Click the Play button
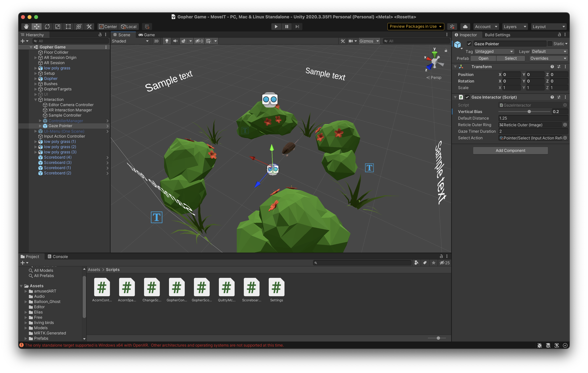The height and width of the screenshot is (373, 588). [x=276, y=27]
